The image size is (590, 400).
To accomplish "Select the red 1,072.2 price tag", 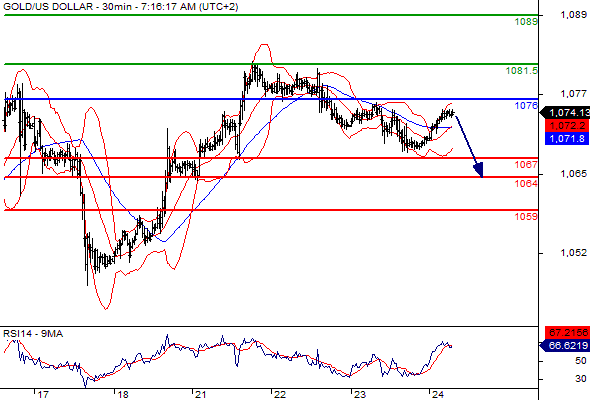I will pos(567,125).
